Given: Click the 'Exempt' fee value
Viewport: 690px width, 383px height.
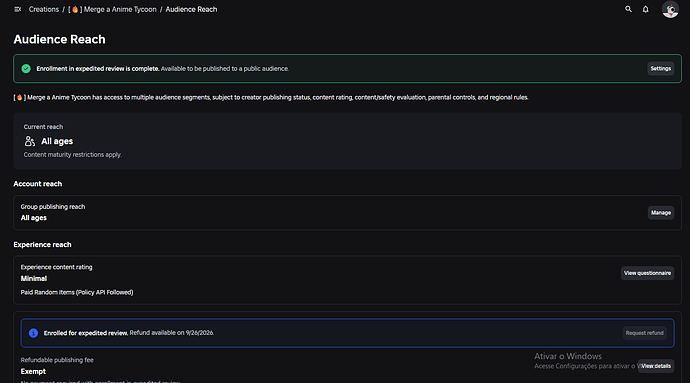Looking at the screenshot, I should [x=33, y=372].
